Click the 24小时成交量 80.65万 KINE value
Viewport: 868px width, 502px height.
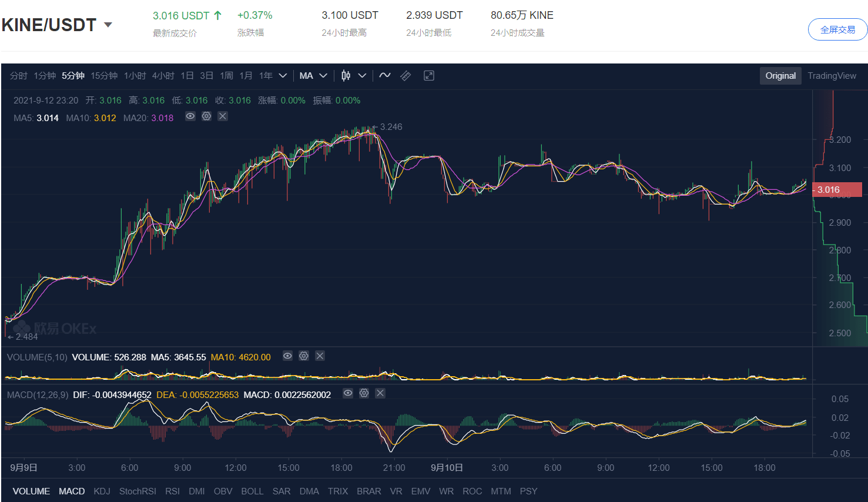click(x=522, y=15)
